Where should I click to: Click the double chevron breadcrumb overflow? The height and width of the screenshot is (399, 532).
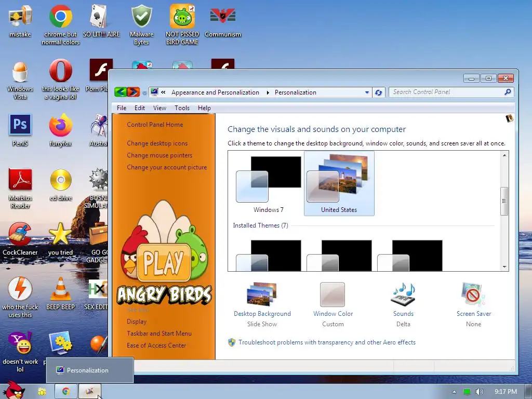pyautogui.click(x=163, y=92)
